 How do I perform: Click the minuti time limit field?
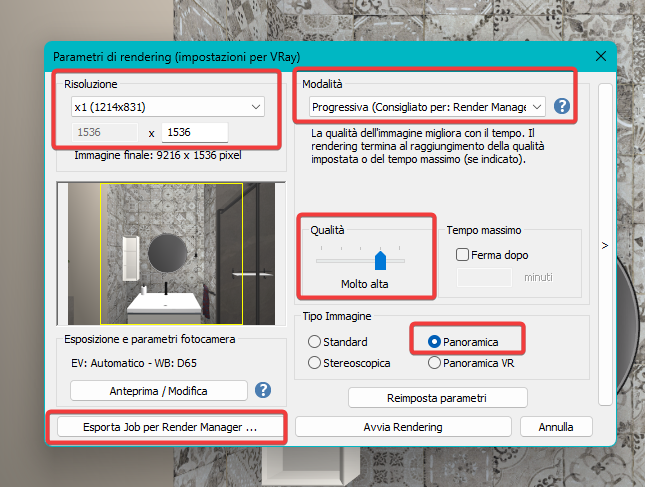coord(484,277)
